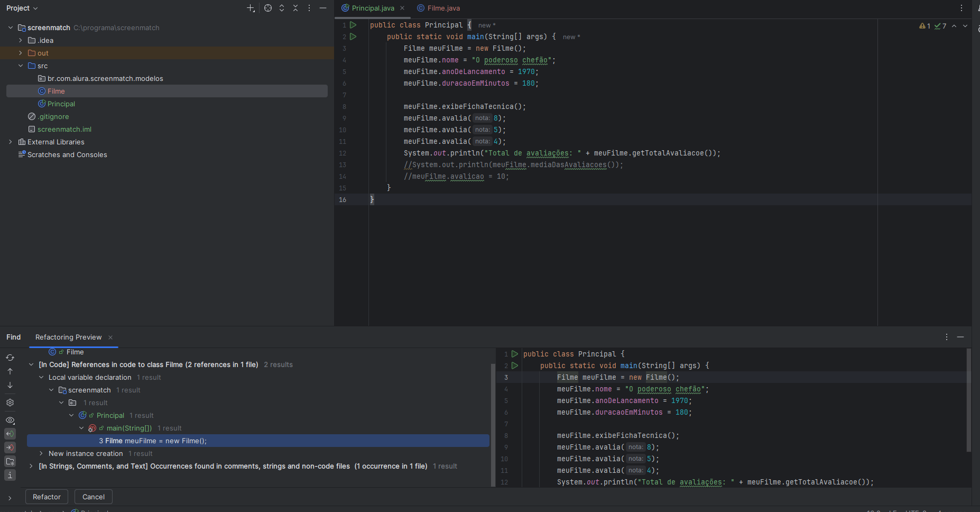Click Collapse All icon in Project panel

pos(295,8)
